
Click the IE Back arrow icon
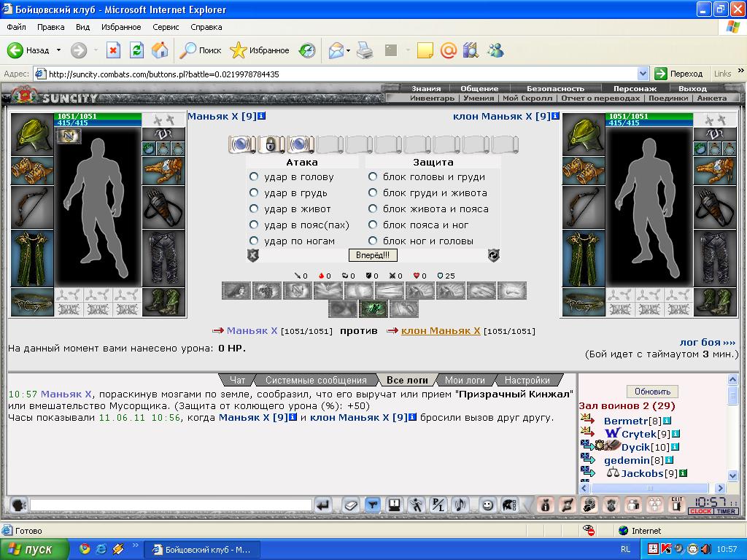[15, 50]
